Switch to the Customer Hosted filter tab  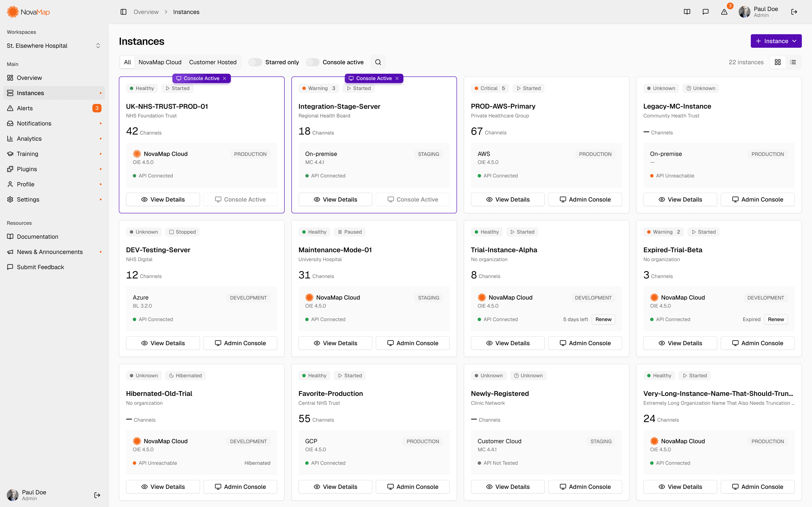[x=213, y=62]
